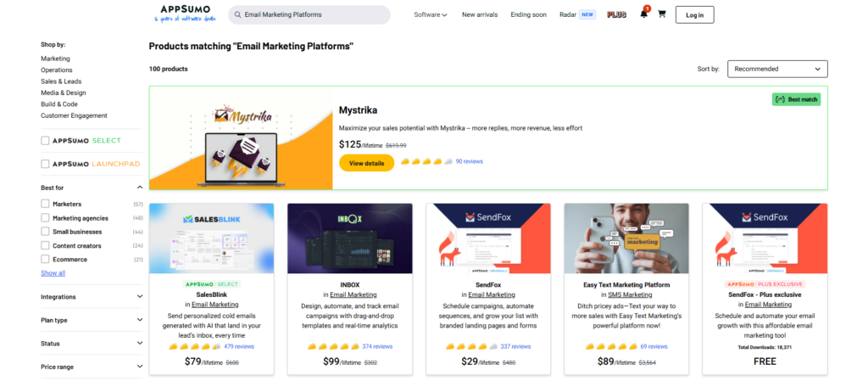
Task: Open the INBOX product thumbnail
Action: (x=350, y=238)
